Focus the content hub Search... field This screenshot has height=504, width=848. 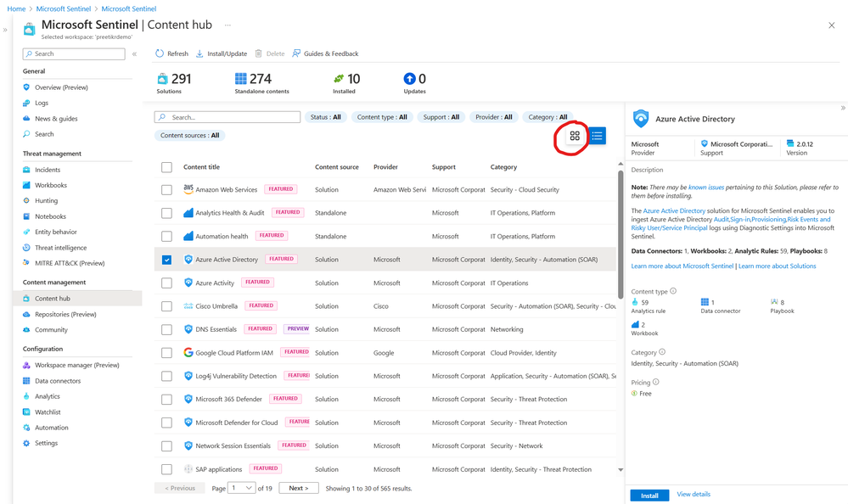[x=227, y=117]
